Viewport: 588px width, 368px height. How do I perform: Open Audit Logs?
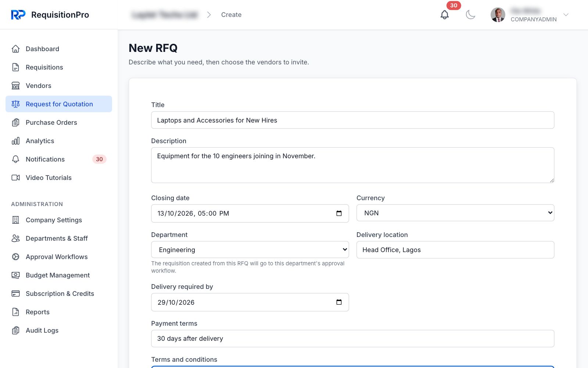(x=59, y=330)
